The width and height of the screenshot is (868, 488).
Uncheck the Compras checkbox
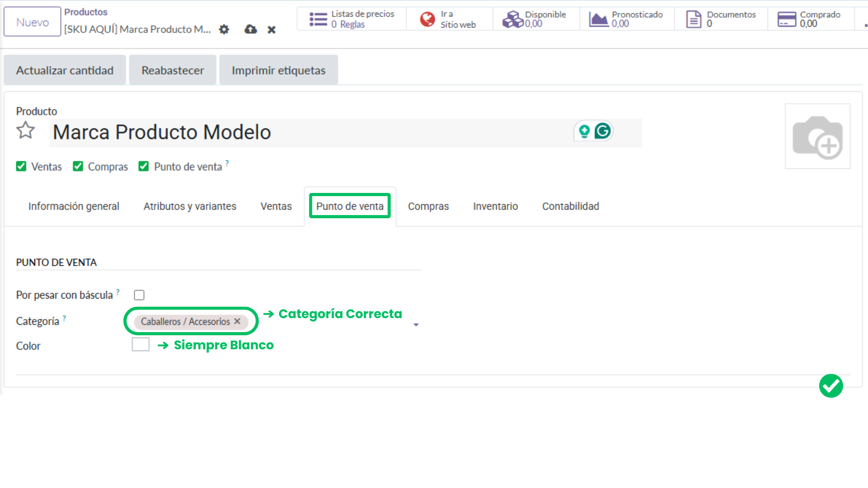78,166
